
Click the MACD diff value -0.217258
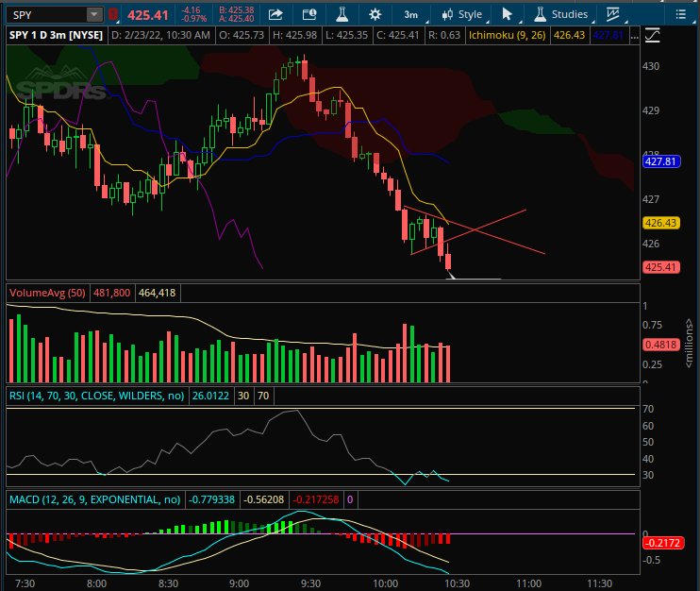coord(316,499)
